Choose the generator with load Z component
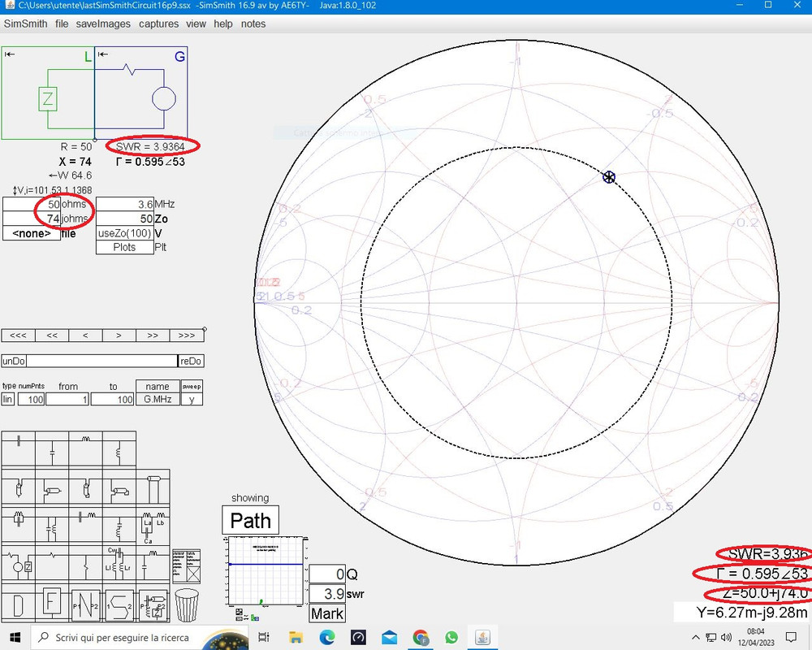812x650 pixels. pyautogui.click(x=19, y=563)
